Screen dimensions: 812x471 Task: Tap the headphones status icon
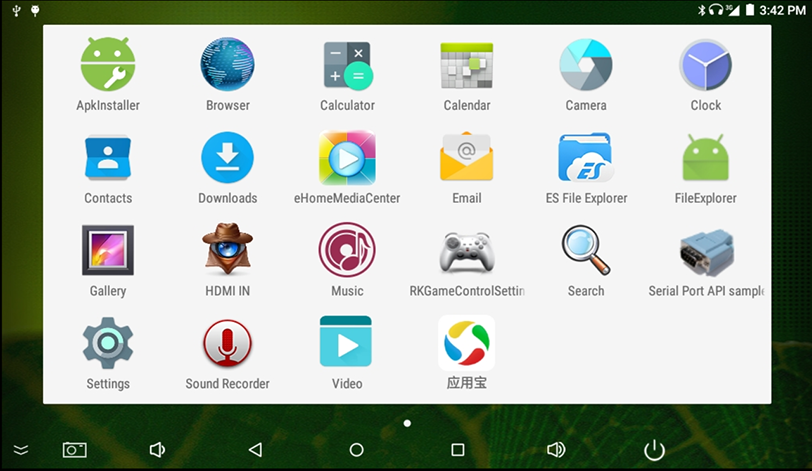[x=716, y=10]
